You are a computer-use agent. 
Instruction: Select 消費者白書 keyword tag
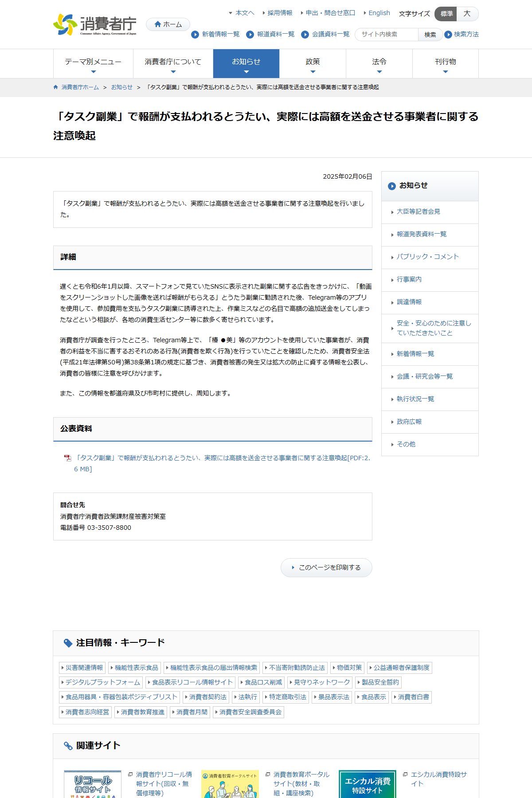pyautogui.click(x=412, y=697)
